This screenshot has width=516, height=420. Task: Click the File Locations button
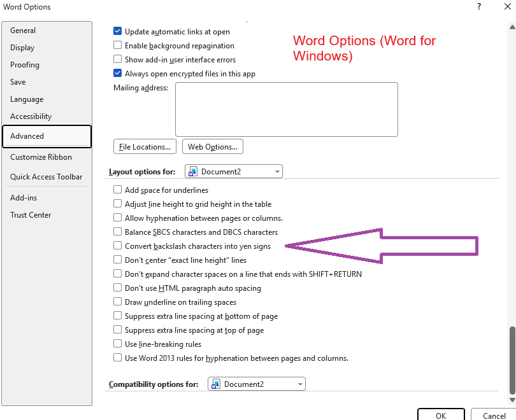[145, 146]
